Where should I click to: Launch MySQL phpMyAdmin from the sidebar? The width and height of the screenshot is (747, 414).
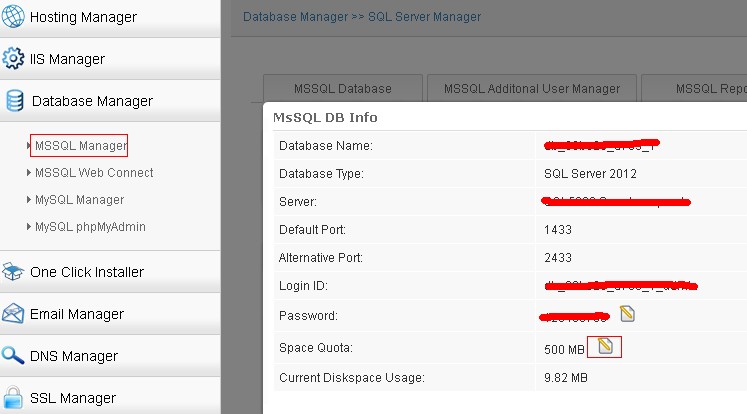(x=90, y=227)
